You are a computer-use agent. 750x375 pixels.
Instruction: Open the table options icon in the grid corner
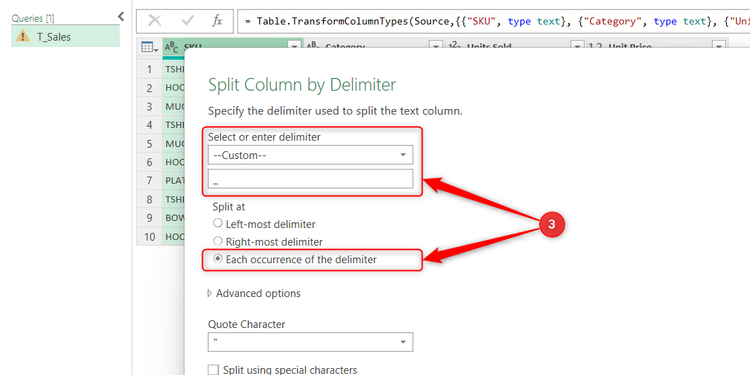point(149,47)
